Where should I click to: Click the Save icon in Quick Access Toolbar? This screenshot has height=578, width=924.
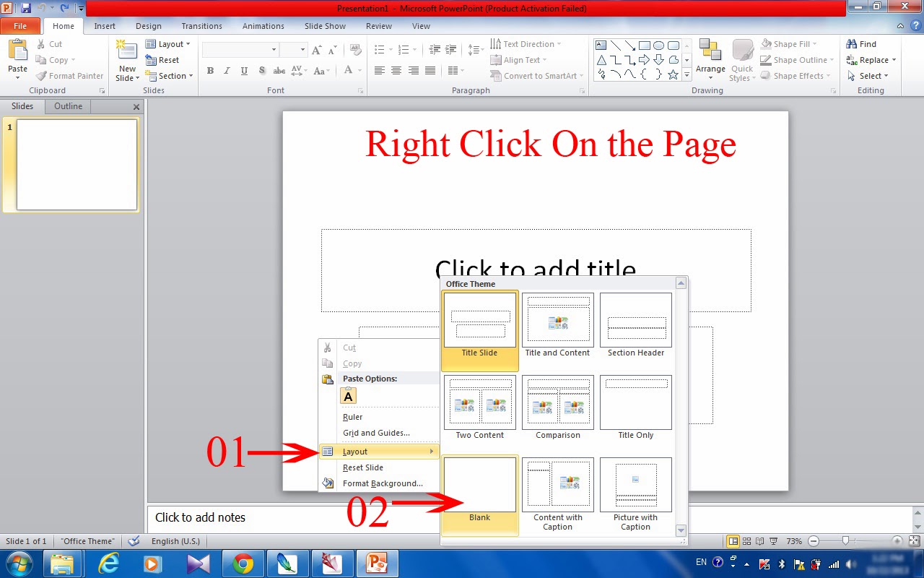(26, 8)
